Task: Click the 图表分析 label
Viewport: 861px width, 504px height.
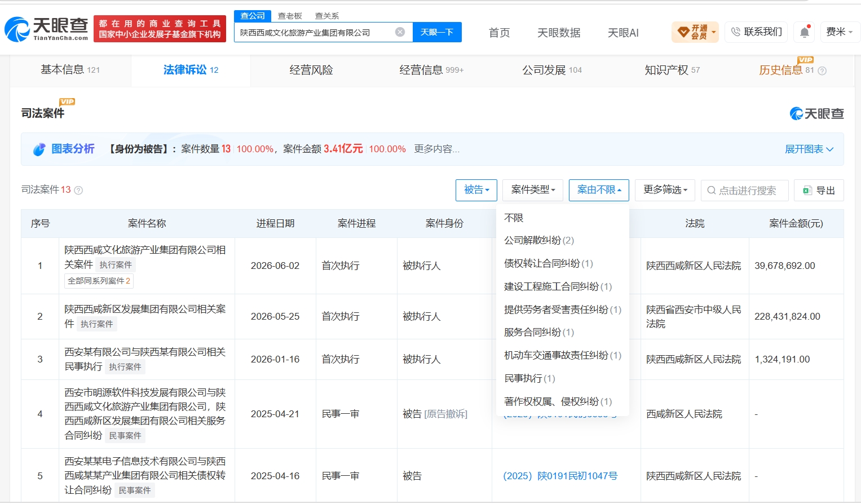Action: pos(73,149)
